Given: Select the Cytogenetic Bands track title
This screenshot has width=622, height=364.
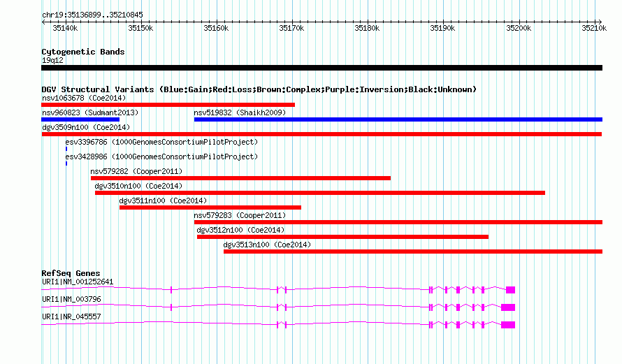Looking at the screenshot, I should tap(83, 52).
